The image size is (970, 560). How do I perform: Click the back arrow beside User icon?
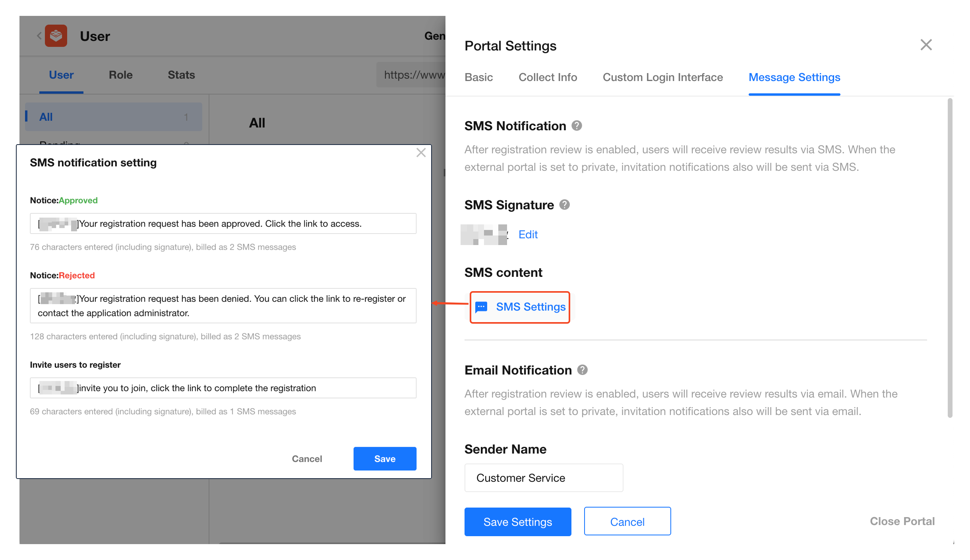click(39, 36)
